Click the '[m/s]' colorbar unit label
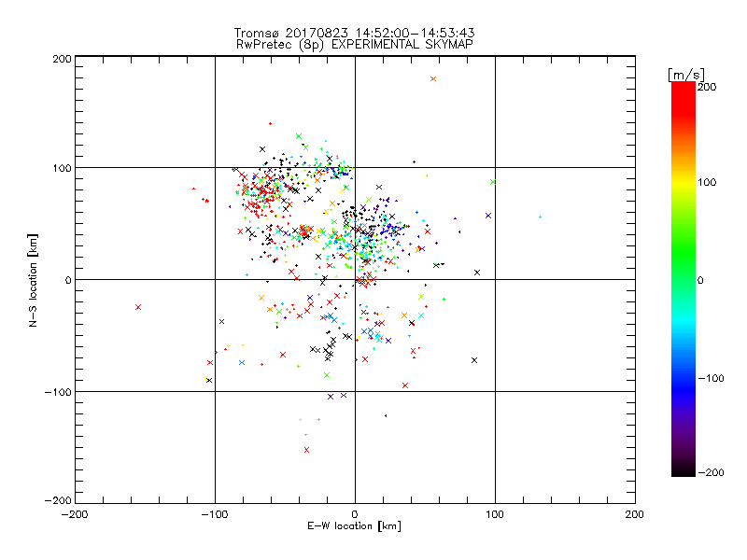Image resolution: width=747 pixels, height=560 pixels. click(x=686, y=75)
